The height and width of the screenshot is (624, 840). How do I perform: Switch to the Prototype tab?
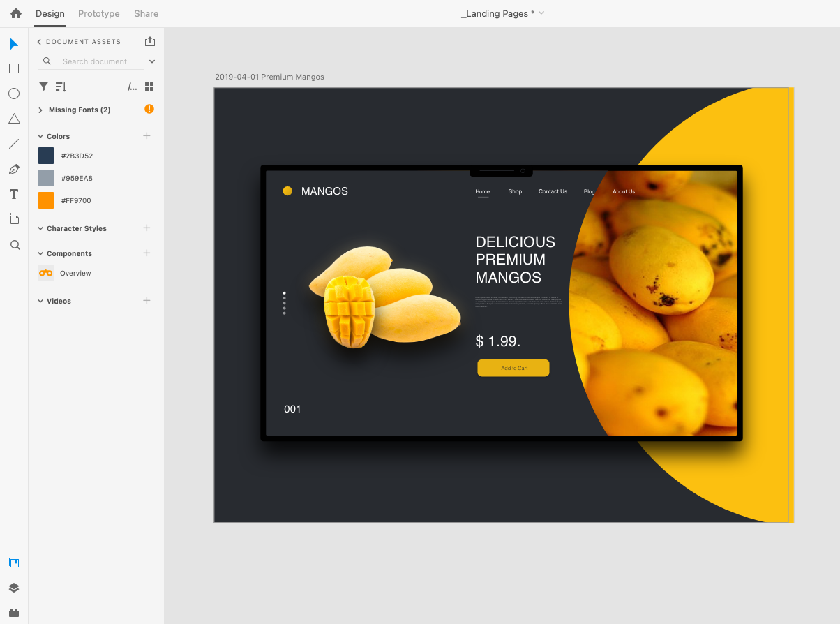pos(98,13)
